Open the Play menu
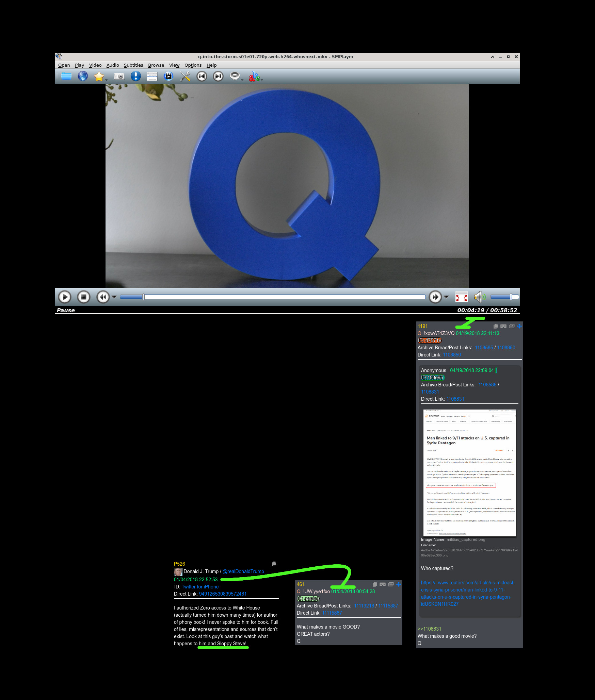This screenshot has height=700, width=595. (79, 65)
